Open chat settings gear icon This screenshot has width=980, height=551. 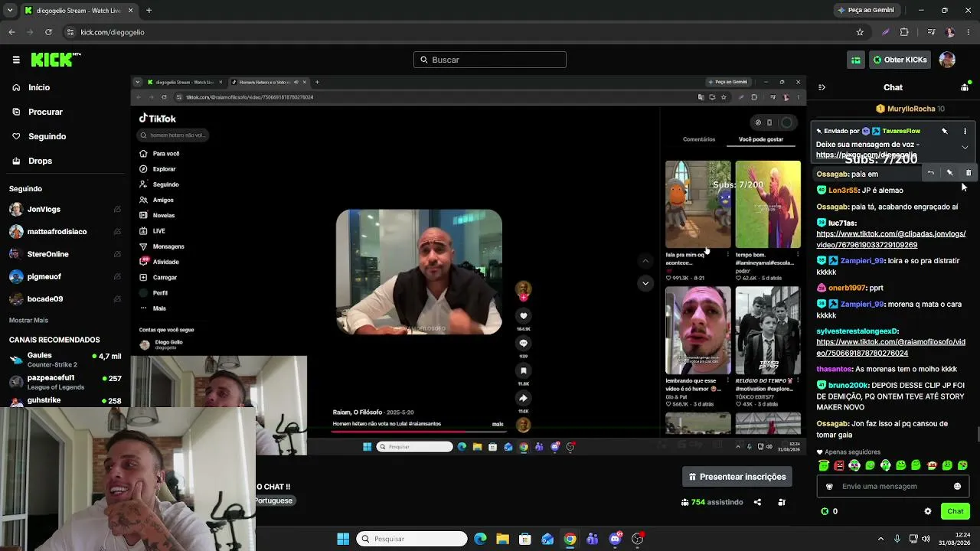coord(928,511)
